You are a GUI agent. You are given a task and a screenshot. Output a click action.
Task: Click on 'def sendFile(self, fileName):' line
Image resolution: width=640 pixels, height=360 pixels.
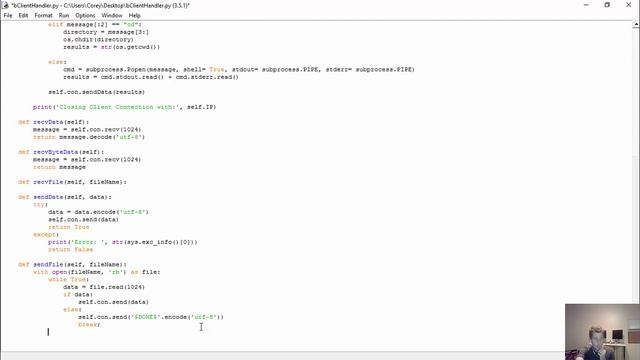pyautogui.click(x=72, y=264)
